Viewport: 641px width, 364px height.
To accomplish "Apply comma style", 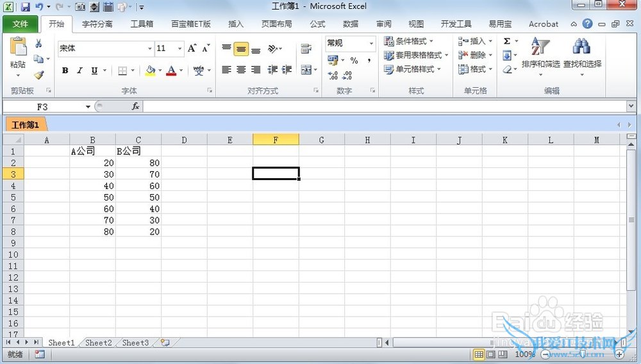I will click(369, 60).
